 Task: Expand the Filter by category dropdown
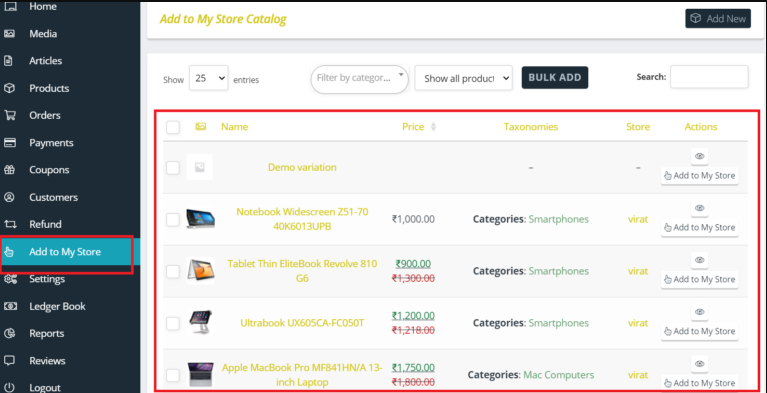pyautogui.click(x=360, y=79)
